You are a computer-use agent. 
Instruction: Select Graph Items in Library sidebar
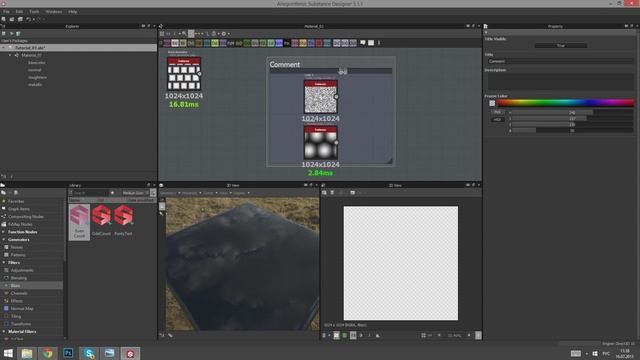tap(19, 209)
